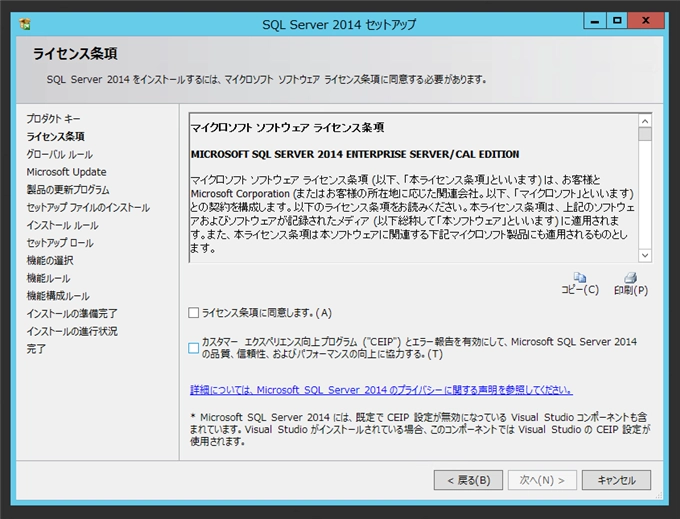This screenshot has width=680, height=519.
Task: Go back with the 戻る(B) button
Action: pyautogui.click(x=468, y=480)
